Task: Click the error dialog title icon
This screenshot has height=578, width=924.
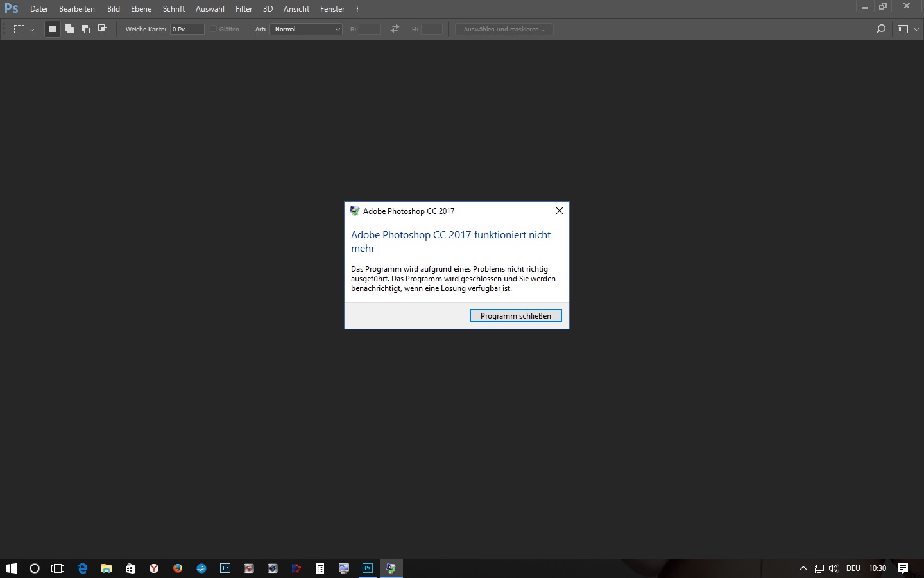Action: point(355,211)
